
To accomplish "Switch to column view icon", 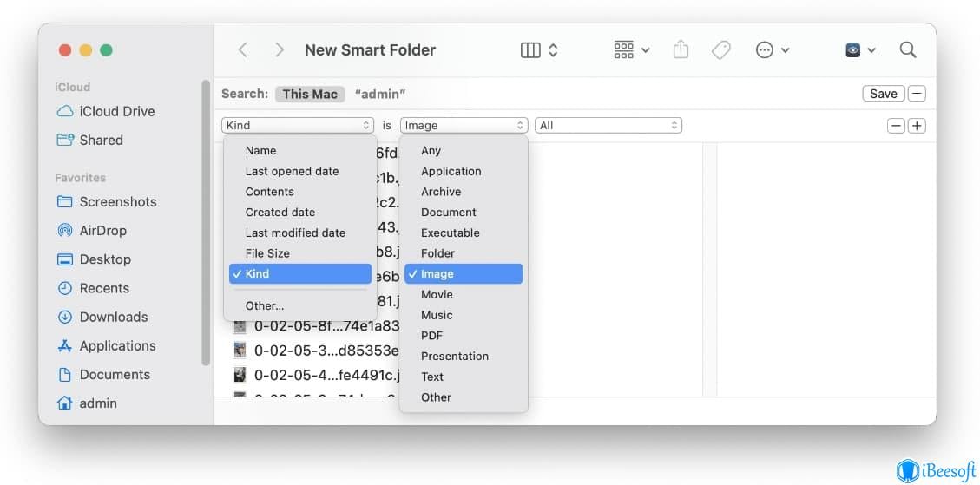I will [x=530, y=50].
